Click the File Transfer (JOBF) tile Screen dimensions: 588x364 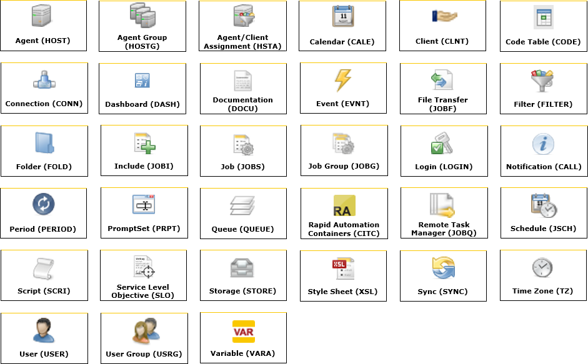coord(443,88)
